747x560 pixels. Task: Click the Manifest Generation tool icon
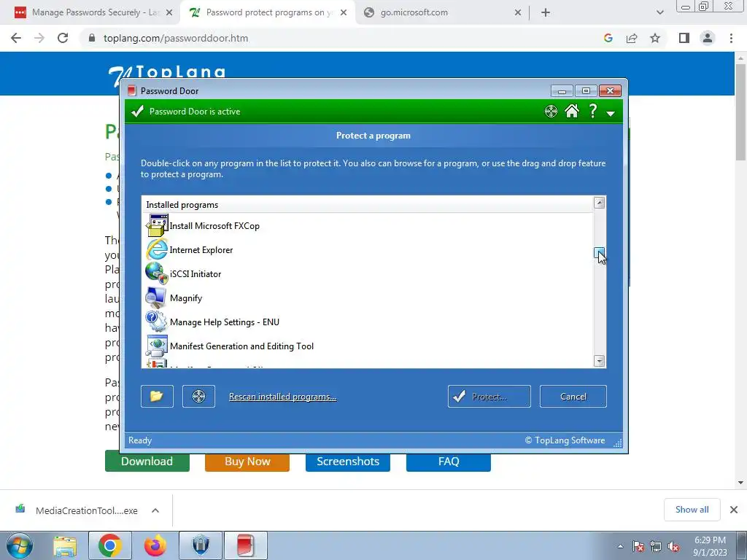click(157, 346)
